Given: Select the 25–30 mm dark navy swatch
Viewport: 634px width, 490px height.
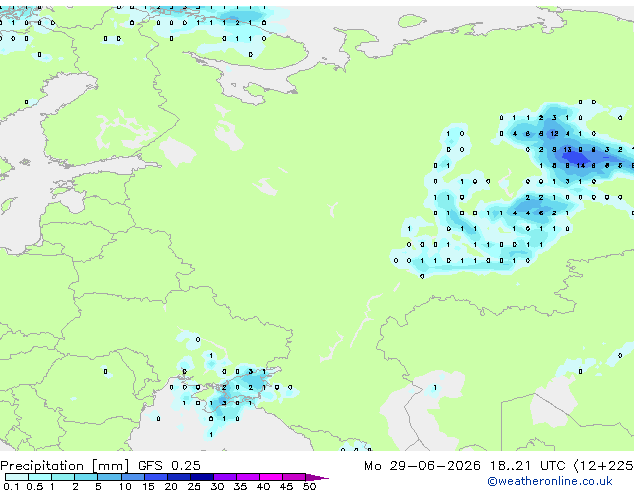Looking at the screenshot, I should [201, 477].
